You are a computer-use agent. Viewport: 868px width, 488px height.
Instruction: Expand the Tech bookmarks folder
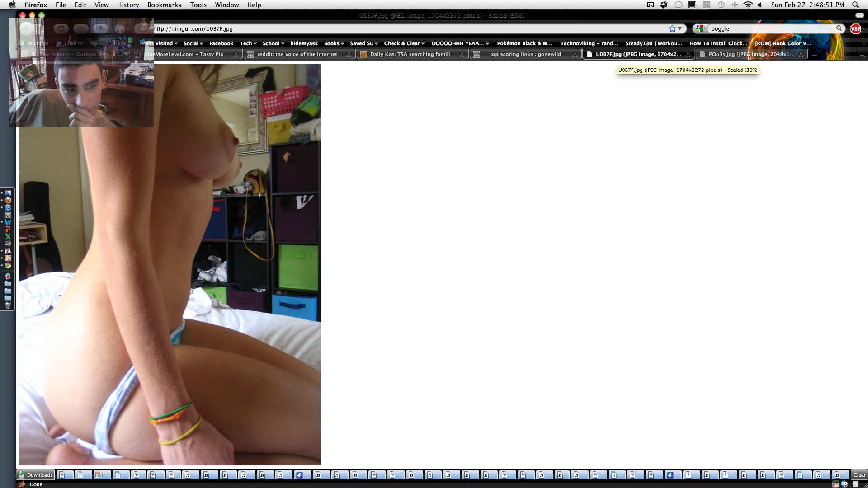pyautogui.click(x=248, y=43)
